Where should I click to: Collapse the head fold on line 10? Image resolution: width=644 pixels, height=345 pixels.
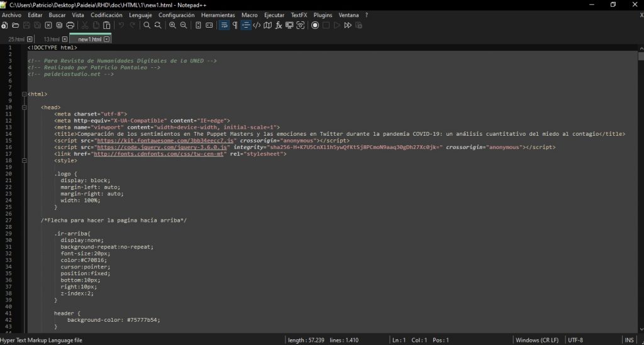point(25,107)
